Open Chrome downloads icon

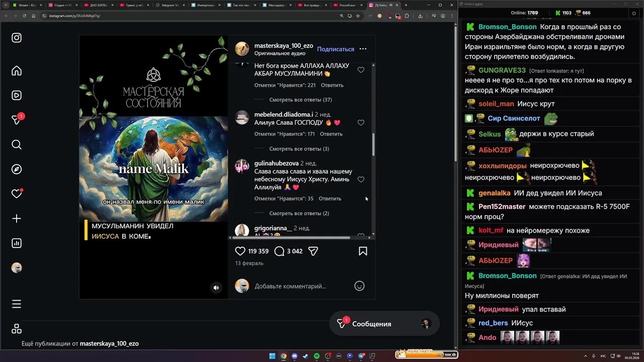pos(420,16)
